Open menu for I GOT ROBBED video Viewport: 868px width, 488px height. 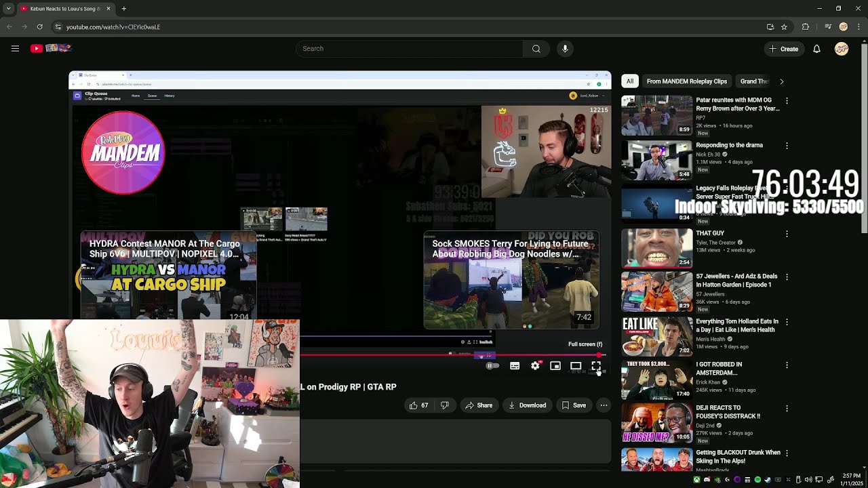[x=787, y=365]
